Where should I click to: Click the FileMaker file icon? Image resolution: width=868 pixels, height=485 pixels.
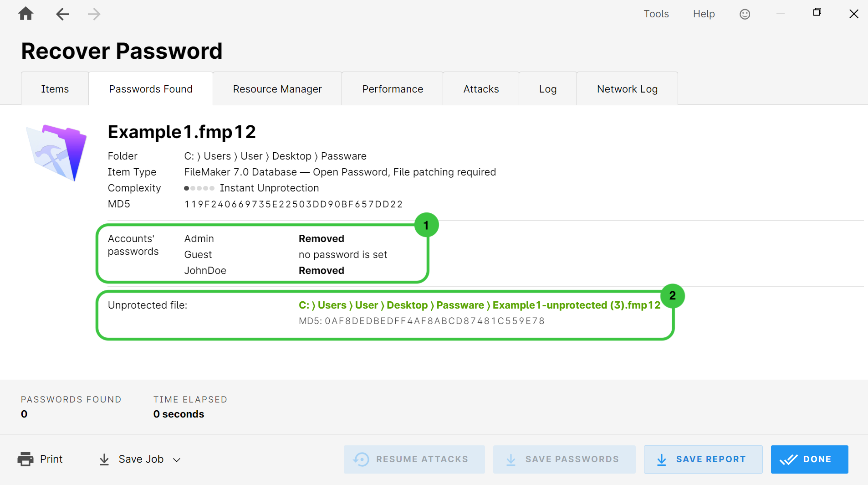pos(57,152)
